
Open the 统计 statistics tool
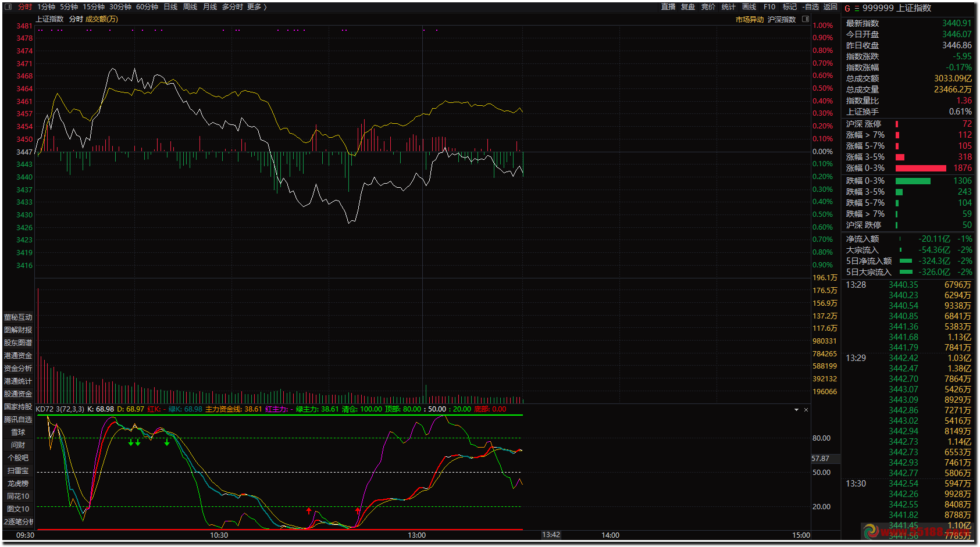click(728, 7)
